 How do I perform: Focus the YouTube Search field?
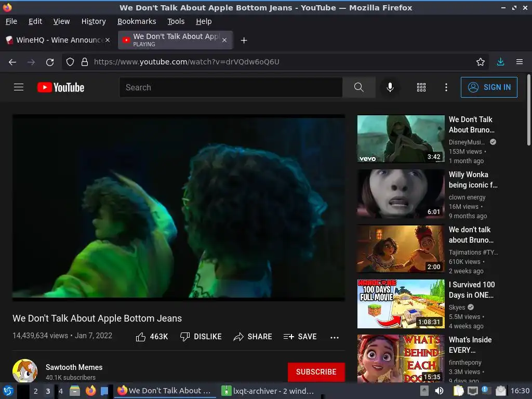(231, 87)
